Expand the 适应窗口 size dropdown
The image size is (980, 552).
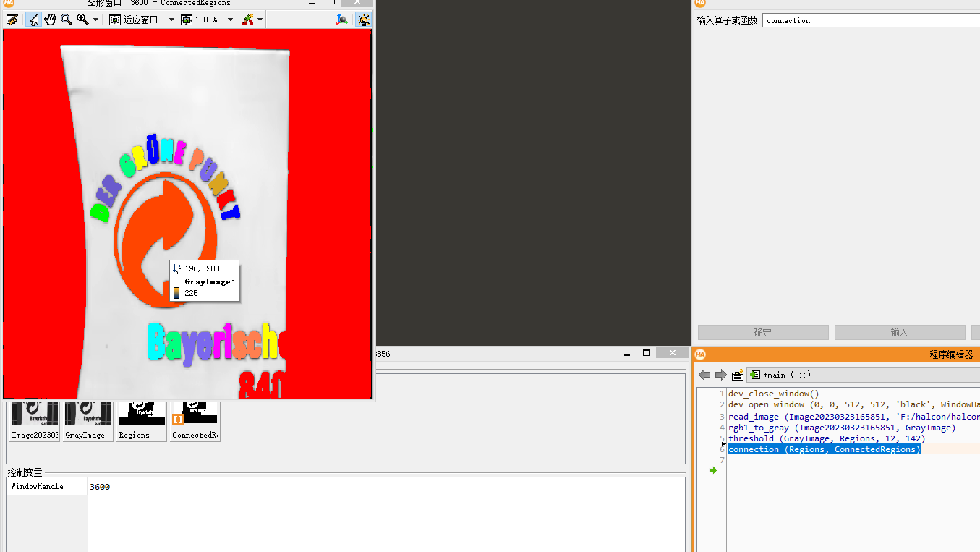click(x=171, y=20)
